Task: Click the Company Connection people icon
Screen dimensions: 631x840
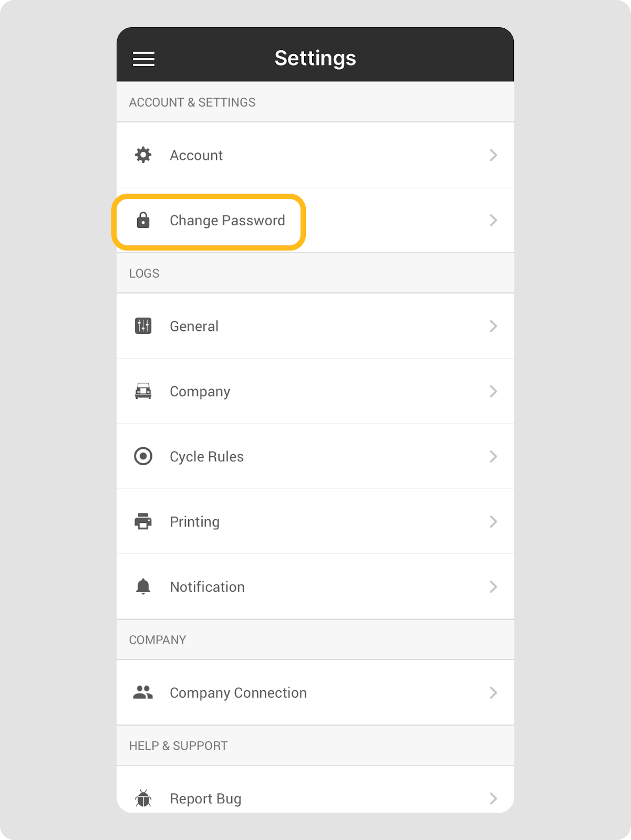Action: 143,692
